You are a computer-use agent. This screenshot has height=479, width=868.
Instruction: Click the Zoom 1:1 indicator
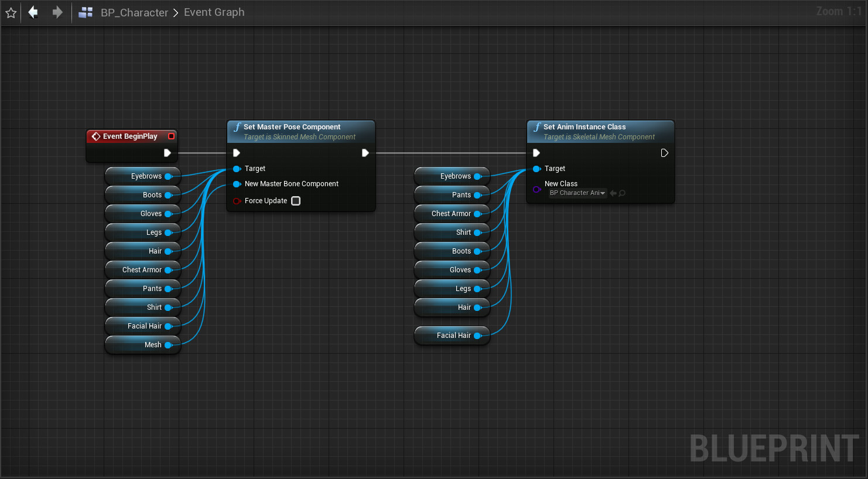click(839, 12)
